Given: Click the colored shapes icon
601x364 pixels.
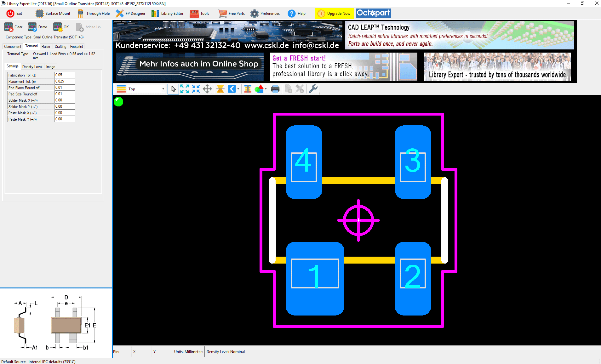Looking at the screenshot, I should pos(259,89).
